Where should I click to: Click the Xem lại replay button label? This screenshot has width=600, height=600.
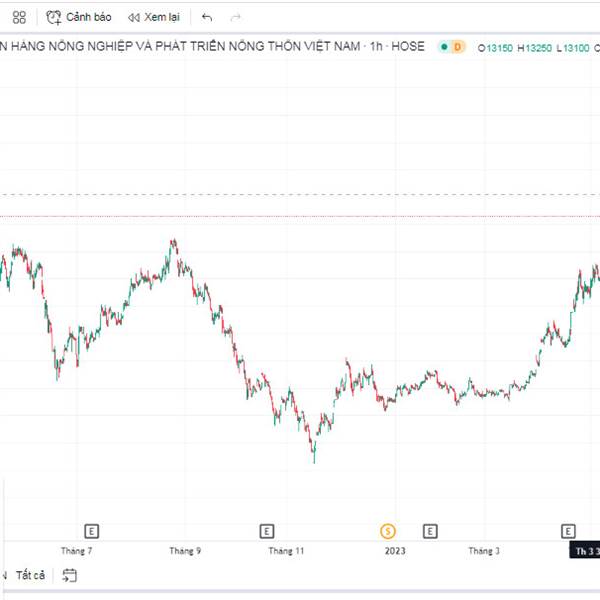click(164, 17)
